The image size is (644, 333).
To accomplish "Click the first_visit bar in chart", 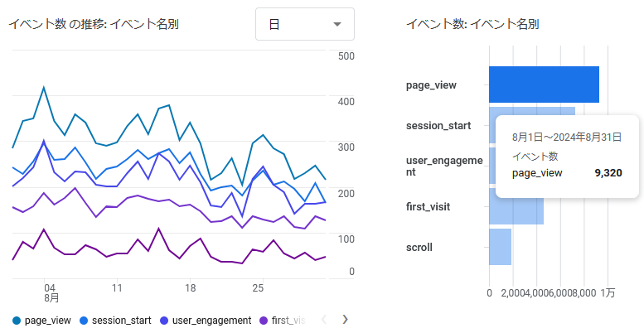I will pyautogui.click(x=516, y=206).
